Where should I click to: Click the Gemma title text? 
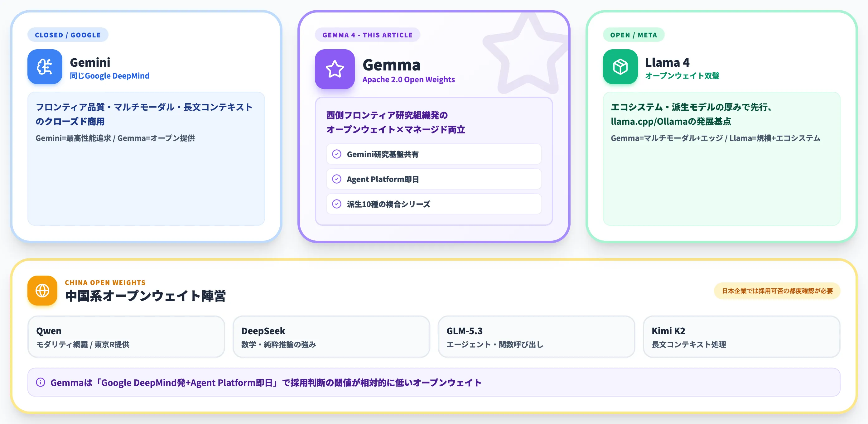tap(392, 65)
